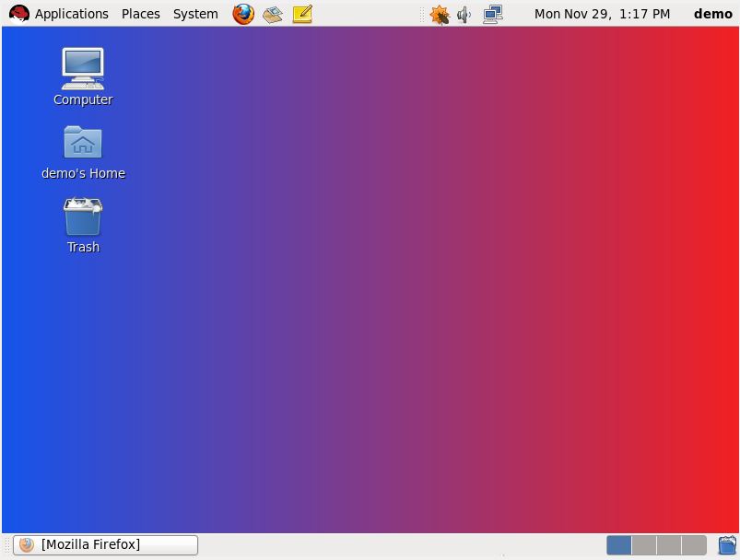Open the System menu
Viewport: 740px width, 560px height.
194,14
